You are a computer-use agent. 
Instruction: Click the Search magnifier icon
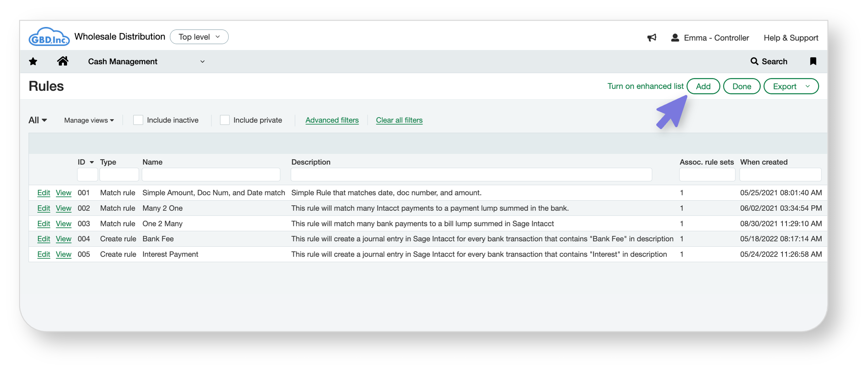[x=754, y=61]
